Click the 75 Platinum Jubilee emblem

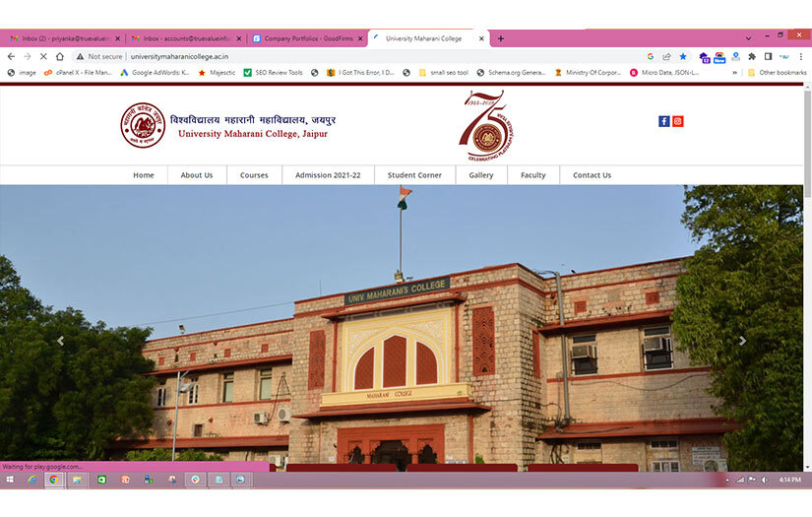(486, 126)
